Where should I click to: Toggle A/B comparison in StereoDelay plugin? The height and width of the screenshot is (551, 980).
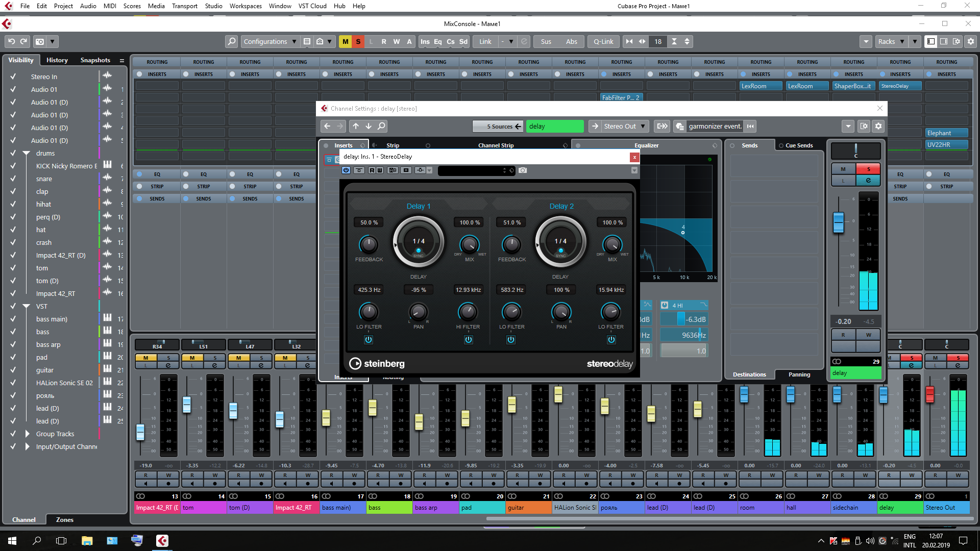point(393,170)
